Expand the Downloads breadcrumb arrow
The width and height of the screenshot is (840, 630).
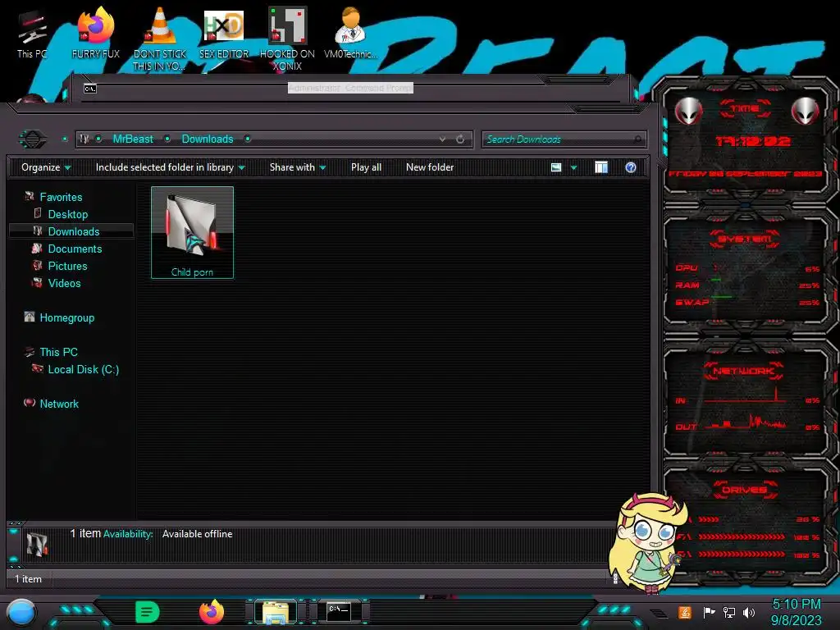point(248,139)
